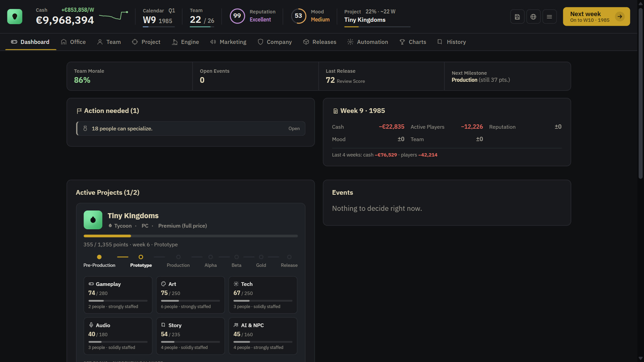Click the Week 9 report icon
The height and width of the screenshot is (362, 644).
[x=335, y=111]
